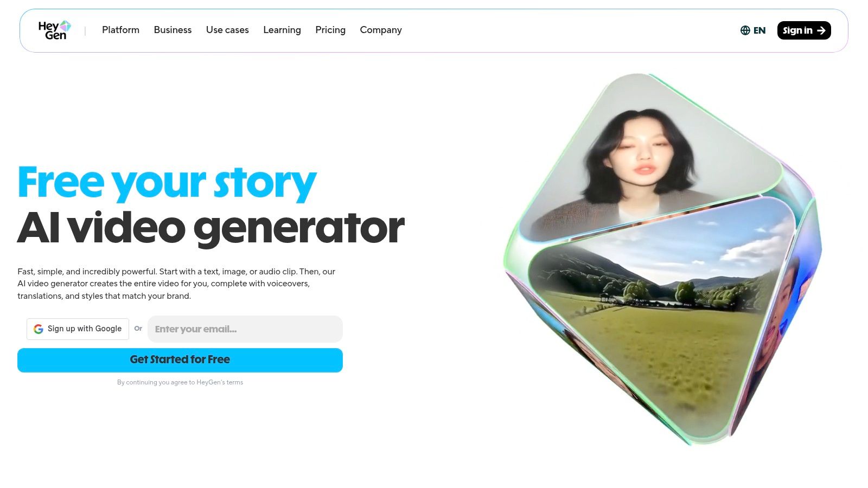Select the EN language switcher
Screen dimensions: 868x488
tap(753, 30)
